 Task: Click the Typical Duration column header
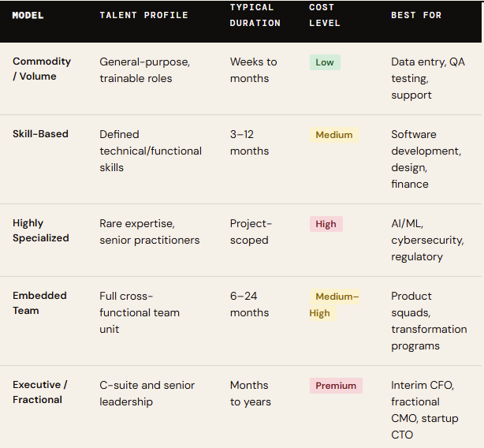click(x=255, y=15)
